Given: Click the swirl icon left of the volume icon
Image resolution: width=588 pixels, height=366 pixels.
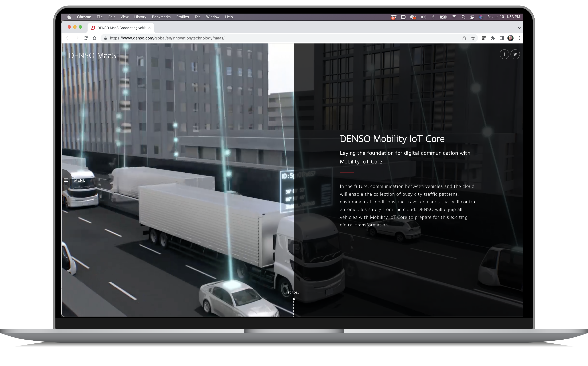Looking at the screenshot, I should tap(413, 17).
